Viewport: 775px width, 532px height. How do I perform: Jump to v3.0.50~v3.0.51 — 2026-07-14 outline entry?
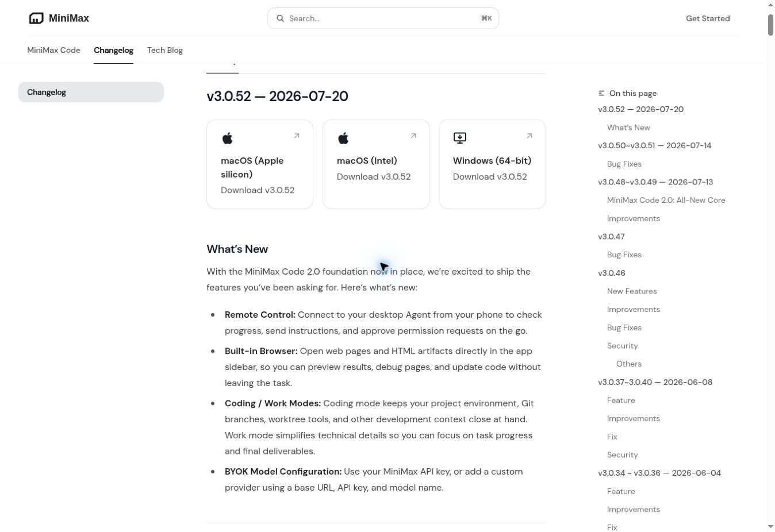(654, 145)
